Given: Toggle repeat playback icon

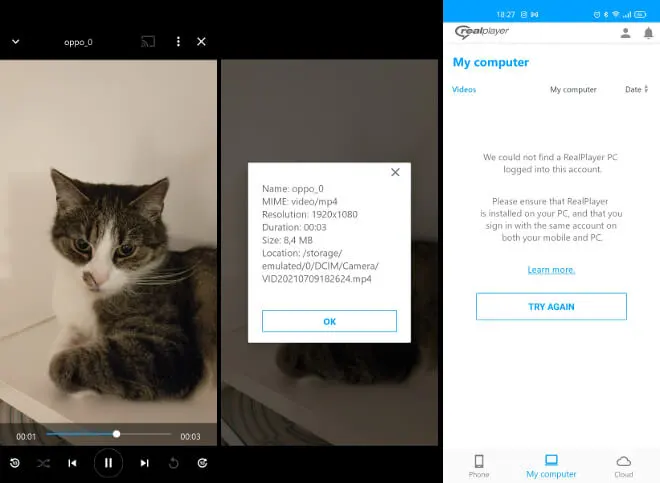Looking at the screenshot, I should coord(173,463).
